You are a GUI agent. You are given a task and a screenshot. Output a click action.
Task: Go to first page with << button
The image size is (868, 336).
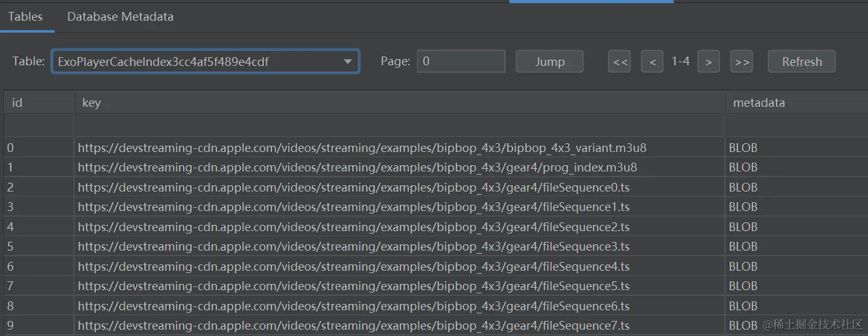tap(621, 62)
